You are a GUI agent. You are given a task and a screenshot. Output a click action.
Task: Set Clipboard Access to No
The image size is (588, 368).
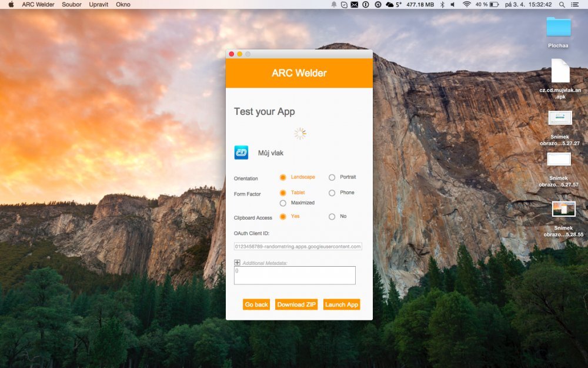(x=332, y=217)
